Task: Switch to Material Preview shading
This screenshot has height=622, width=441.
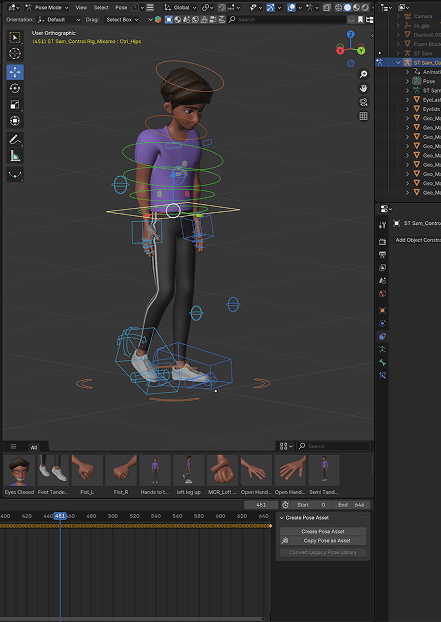Action: click(356, 8)
